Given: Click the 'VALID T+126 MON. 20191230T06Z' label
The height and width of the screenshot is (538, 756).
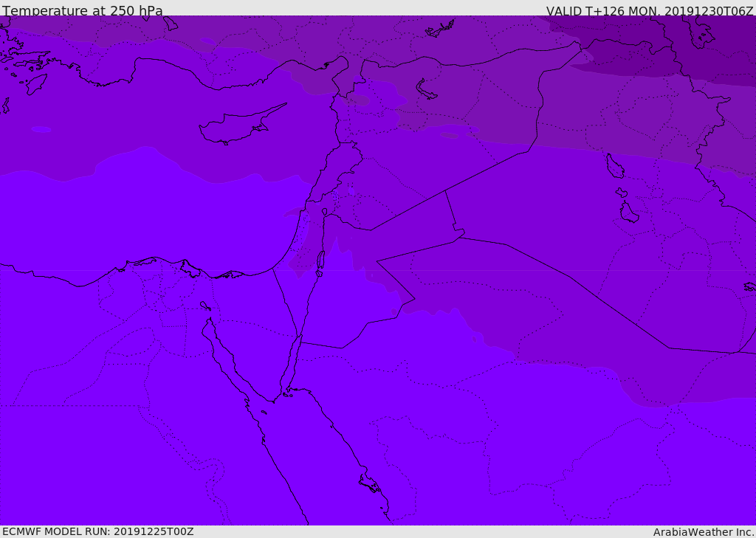Looking at the screenshot, I should coord(650,10).
